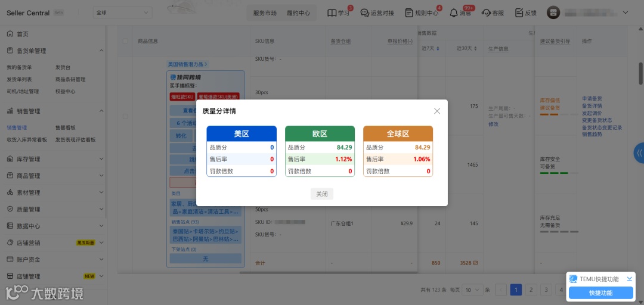Close the 质量分详情 dialog with X

click(x=437, y=111)
